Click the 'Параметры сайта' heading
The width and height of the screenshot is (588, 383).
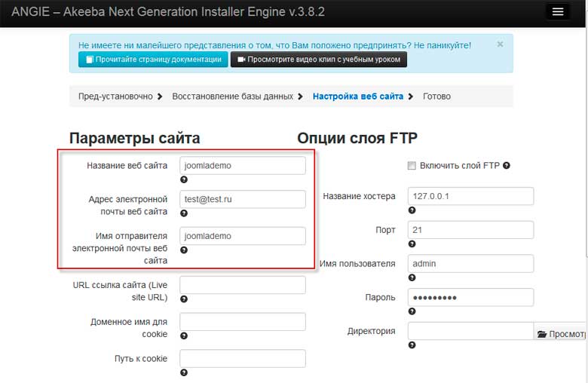point(134,139)
